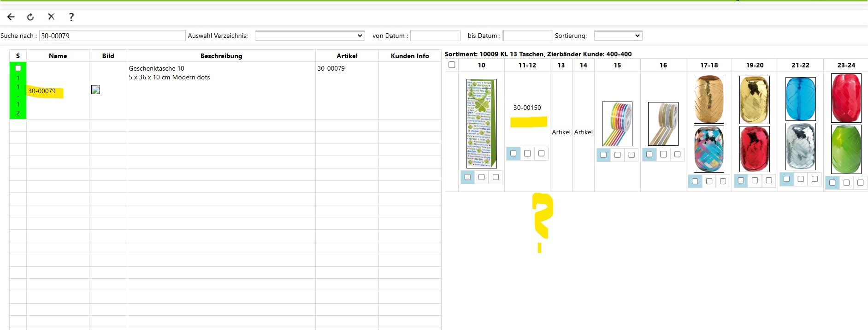The height and width of the screenshot is (330, 868).
Task: Click the Beschreibung column header
Action: click(221, 56)
